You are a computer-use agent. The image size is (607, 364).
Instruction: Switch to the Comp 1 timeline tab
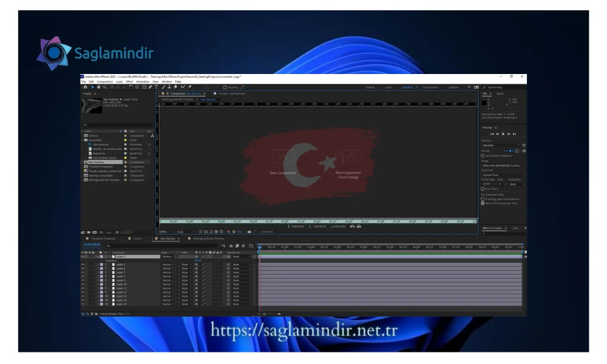pos(138,238)
